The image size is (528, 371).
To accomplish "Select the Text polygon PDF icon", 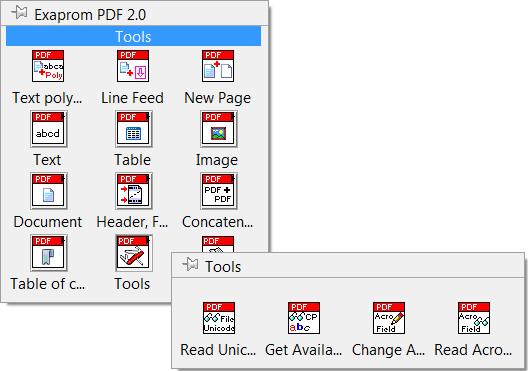I will pyautogui.click(x=48, y=66).
